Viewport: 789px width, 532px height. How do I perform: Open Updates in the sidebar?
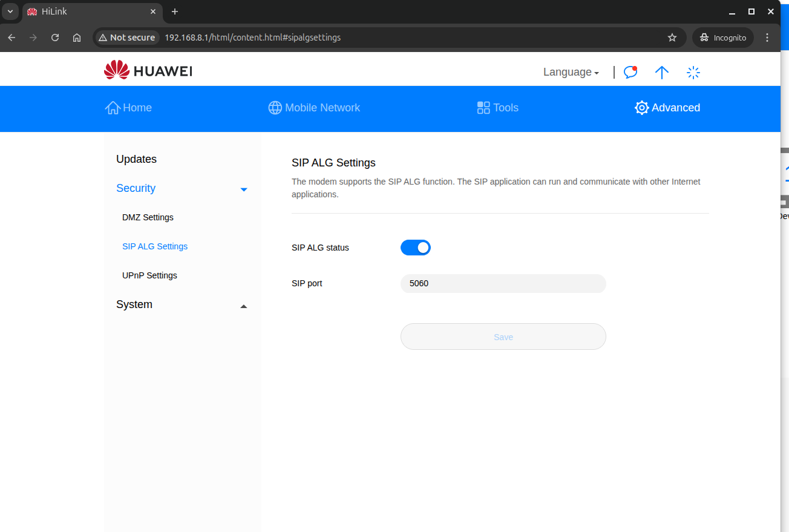click(x=136, y=159)
